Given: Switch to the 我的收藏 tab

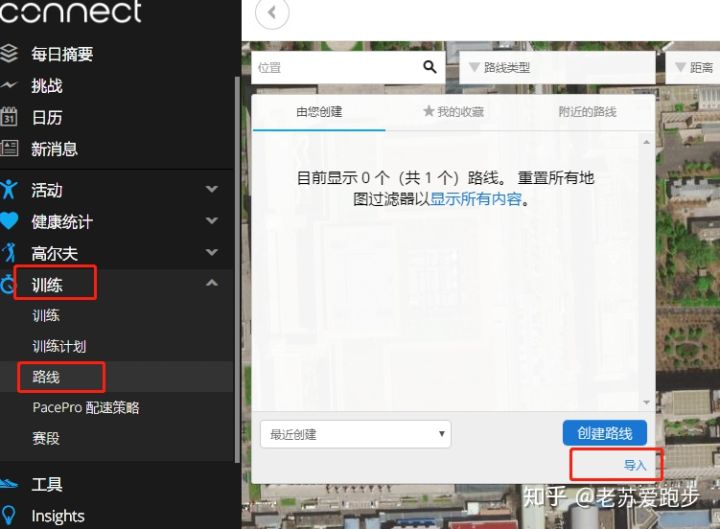Looking at the screenshot, I should click(453, 112).
